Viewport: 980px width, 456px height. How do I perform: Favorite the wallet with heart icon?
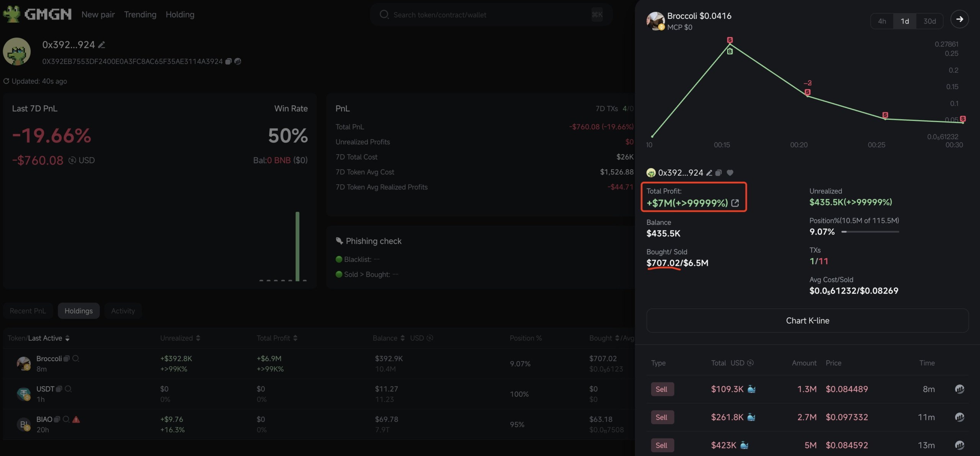[730, 173]
